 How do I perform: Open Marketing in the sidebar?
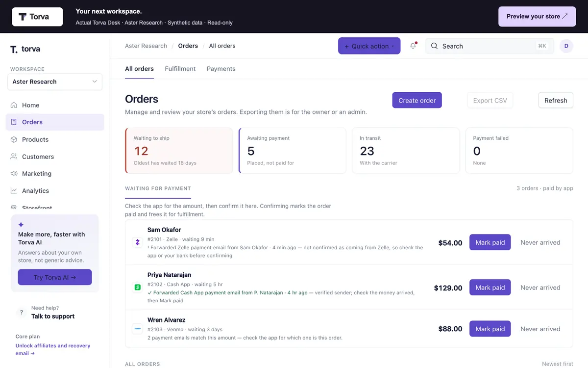click(x=55, y=174)
